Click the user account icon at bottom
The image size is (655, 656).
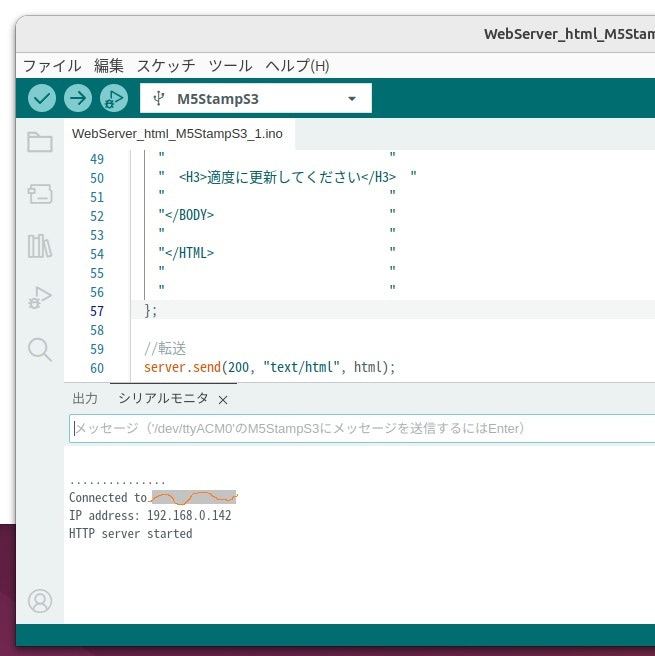pos(40,601)
